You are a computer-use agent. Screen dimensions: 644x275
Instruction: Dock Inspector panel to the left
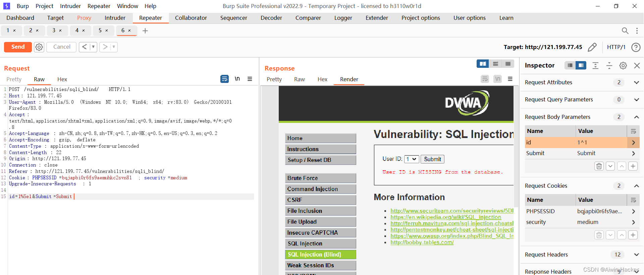[570, 65]
